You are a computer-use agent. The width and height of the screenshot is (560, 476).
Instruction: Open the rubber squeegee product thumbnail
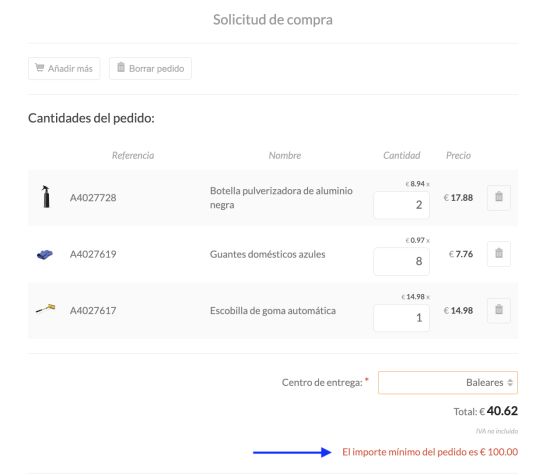click(46, 308)
